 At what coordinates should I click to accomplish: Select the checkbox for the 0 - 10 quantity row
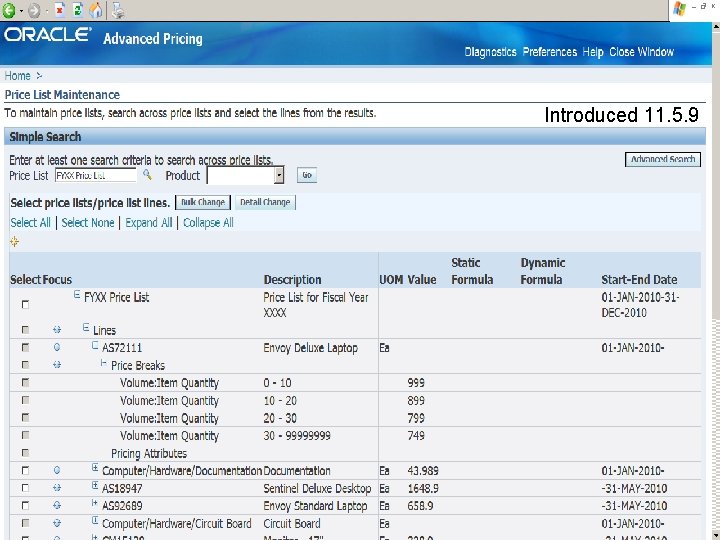pos(25,382)
